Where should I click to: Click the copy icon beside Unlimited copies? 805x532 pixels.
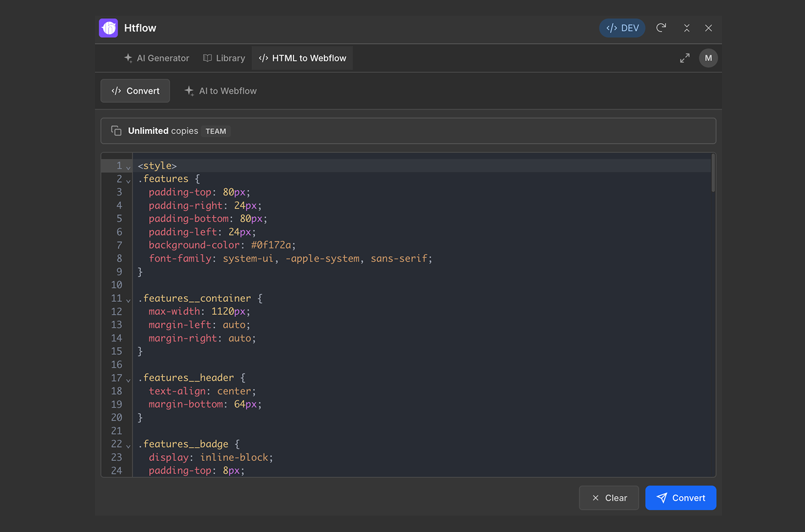tap(116, 130)
